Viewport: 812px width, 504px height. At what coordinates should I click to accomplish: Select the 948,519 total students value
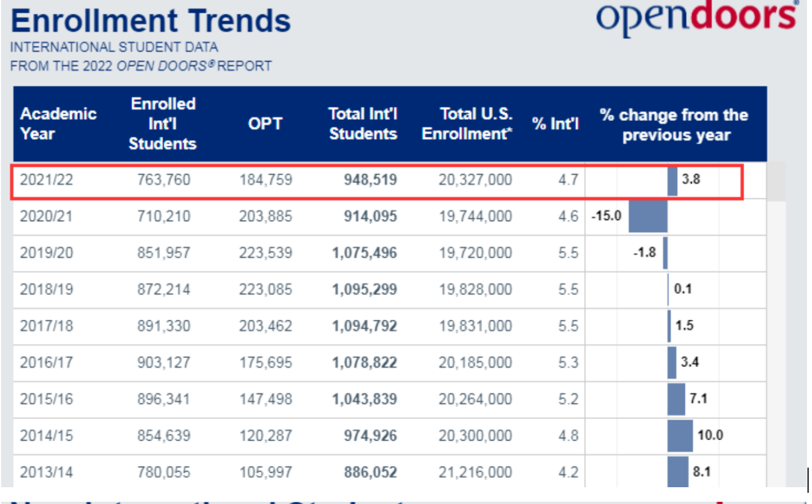click(370, 180)
